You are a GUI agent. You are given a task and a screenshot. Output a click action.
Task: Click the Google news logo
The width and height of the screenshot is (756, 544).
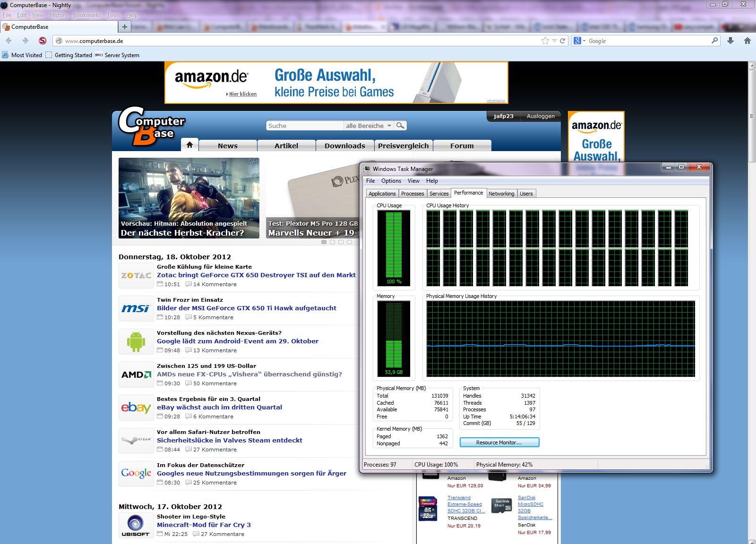[x=136, y=473]
